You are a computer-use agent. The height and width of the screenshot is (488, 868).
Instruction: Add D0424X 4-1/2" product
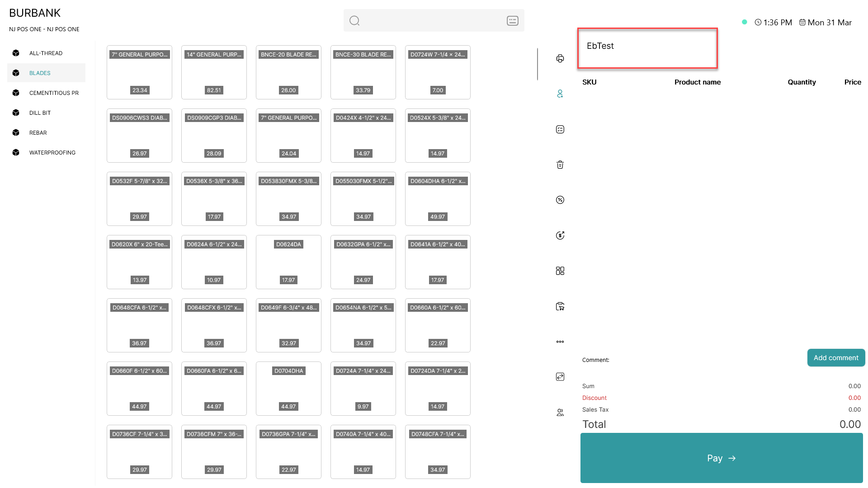[x=363, y=136]
